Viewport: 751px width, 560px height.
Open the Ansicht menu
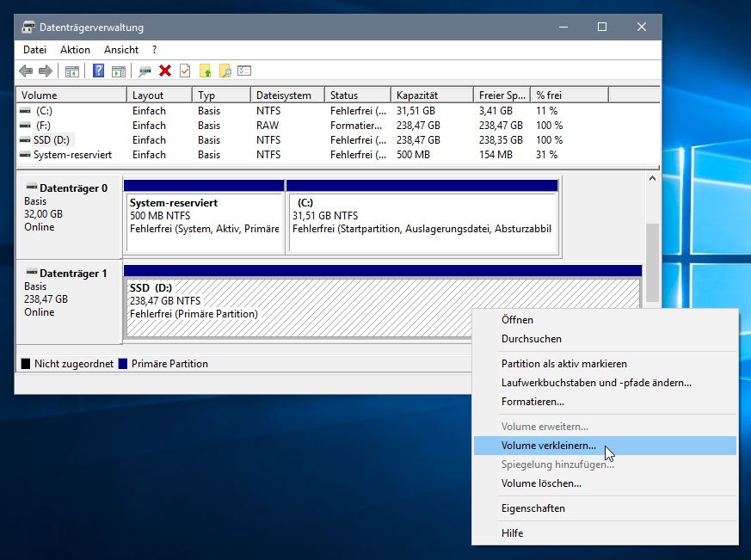click(x=121, y=50)
